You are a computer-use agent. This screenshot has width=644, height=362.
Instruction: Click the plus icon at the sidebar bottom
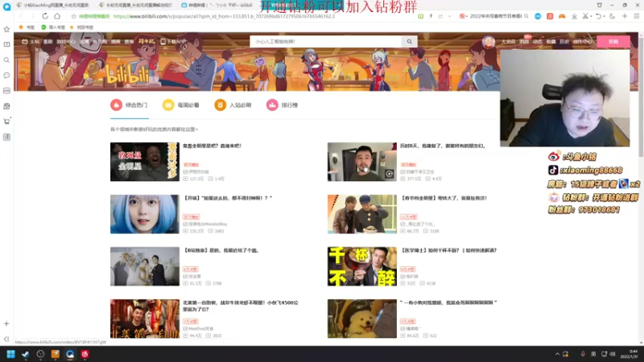(6, 323)
